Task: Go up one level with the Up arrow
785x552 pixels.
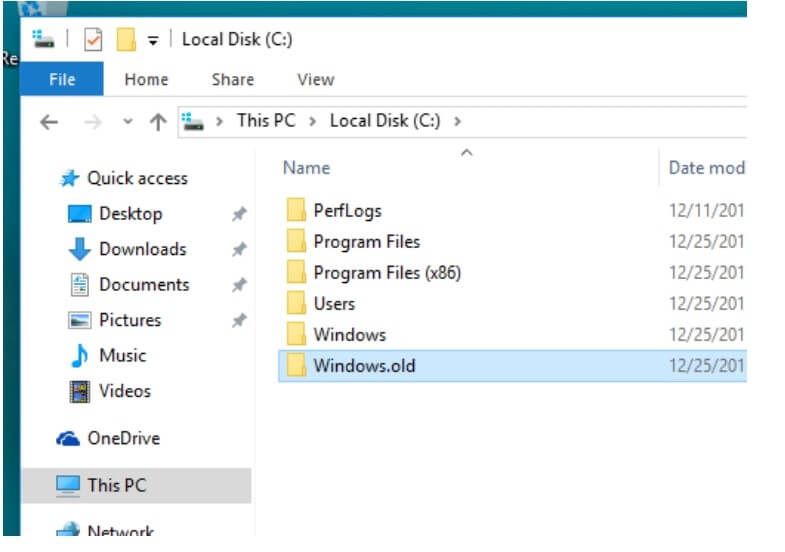Action: pos(158,122)
